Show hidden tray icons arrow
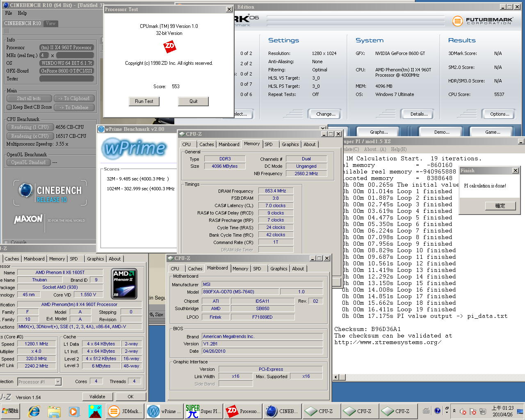The image size is (525, 420). pos(454,411)
